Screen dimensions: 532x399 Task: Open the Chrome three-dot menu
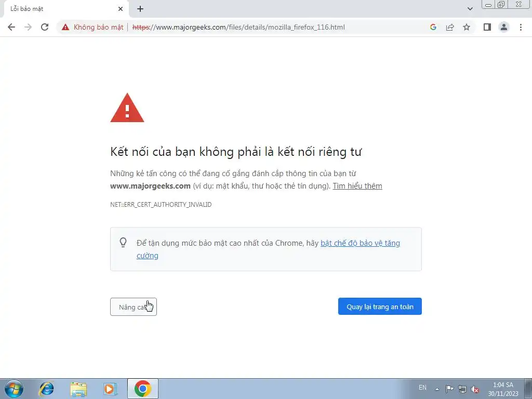pyautogui.click(x=521, y=27)
